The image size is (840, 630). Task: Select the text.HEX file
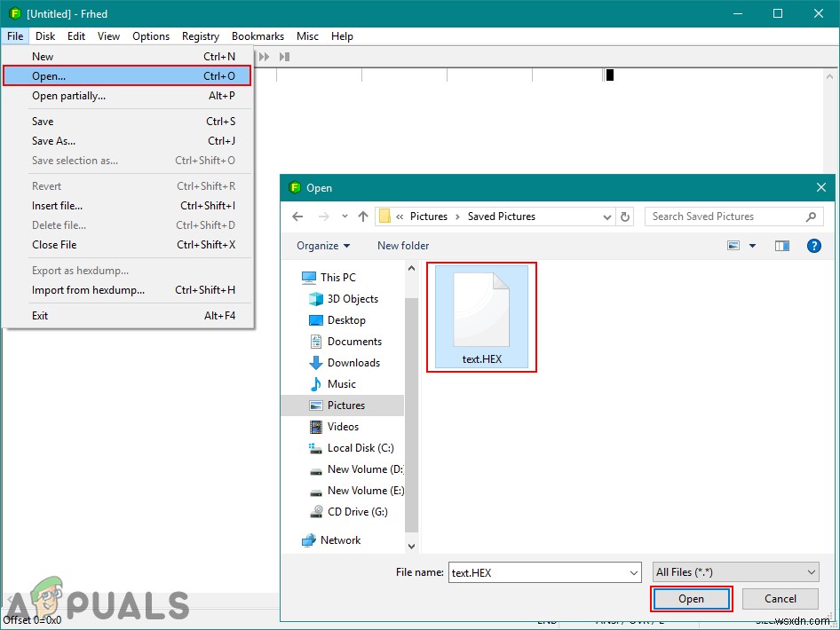pyautogui.click(x=481, y=317)
